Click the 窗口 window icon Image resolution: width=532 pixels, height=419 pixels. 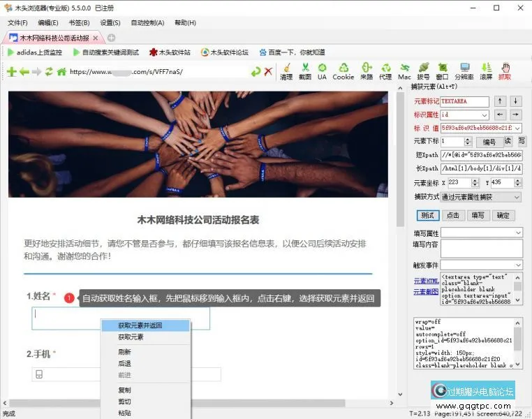pos(442,72)
